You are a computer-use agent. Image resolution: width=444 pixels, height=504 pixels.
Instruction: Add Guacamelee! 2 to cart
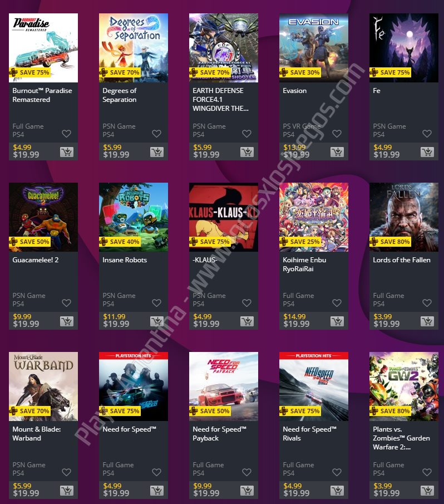coord(67,321)
